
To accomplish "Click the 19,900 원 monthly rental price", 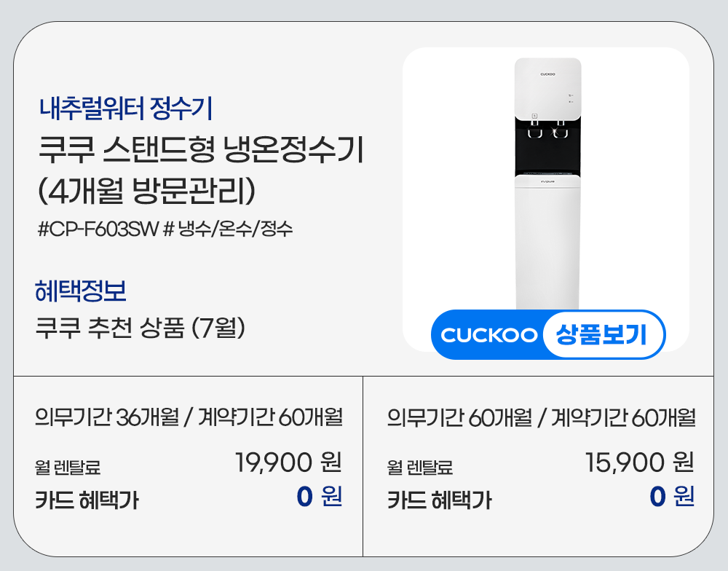I will (288, 462).
